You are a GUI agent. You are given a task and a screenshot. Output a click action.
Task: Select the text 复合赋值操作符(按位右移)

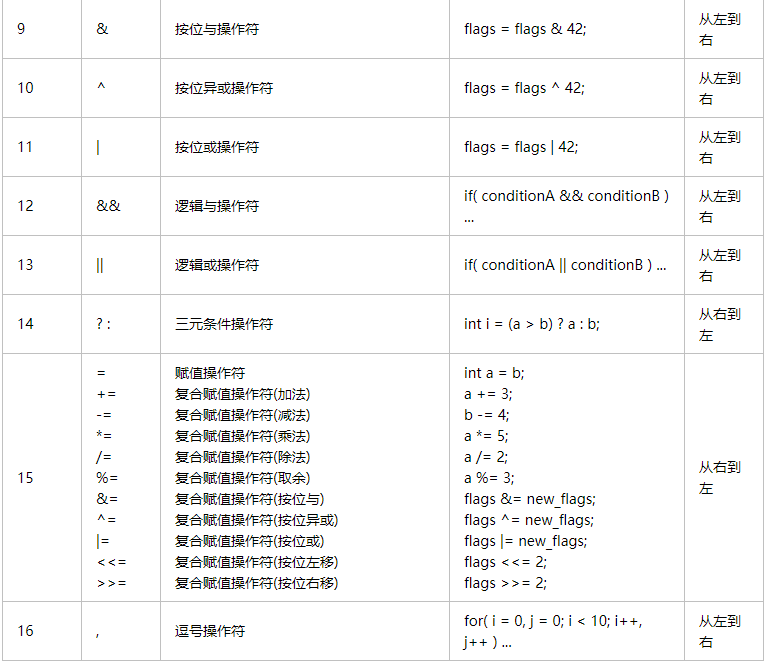coord(256,583)
